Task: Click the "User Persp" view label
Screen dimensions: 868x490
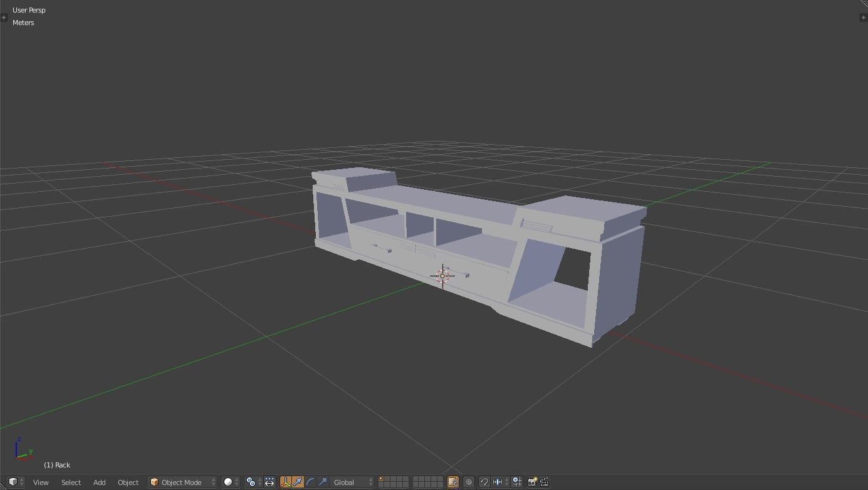Action: point(29,10)
